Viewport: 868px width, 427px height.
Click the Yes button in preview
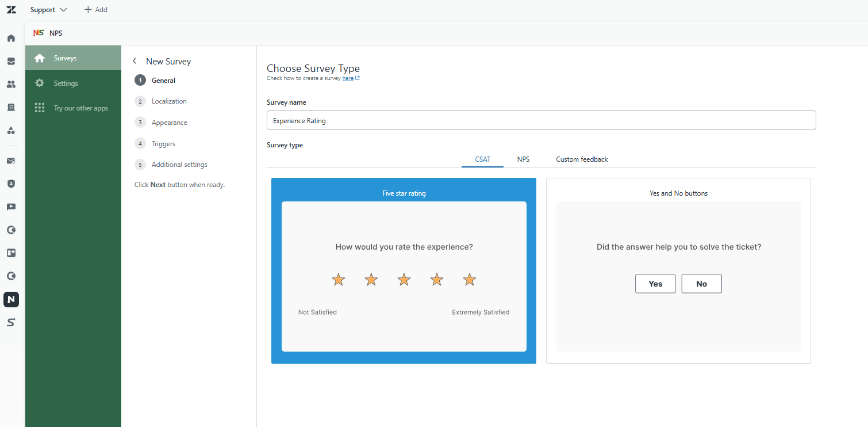click(x=655, y=284)
